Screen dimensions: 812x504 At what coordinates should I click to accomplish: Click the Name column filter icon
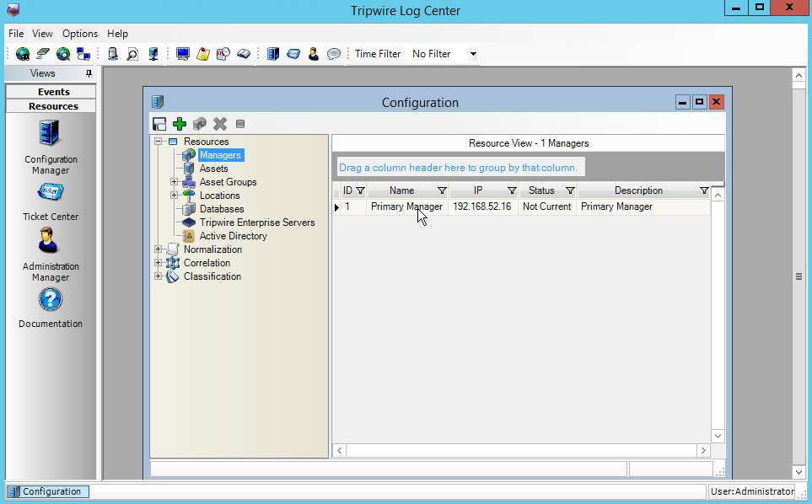tap(442, 190)
